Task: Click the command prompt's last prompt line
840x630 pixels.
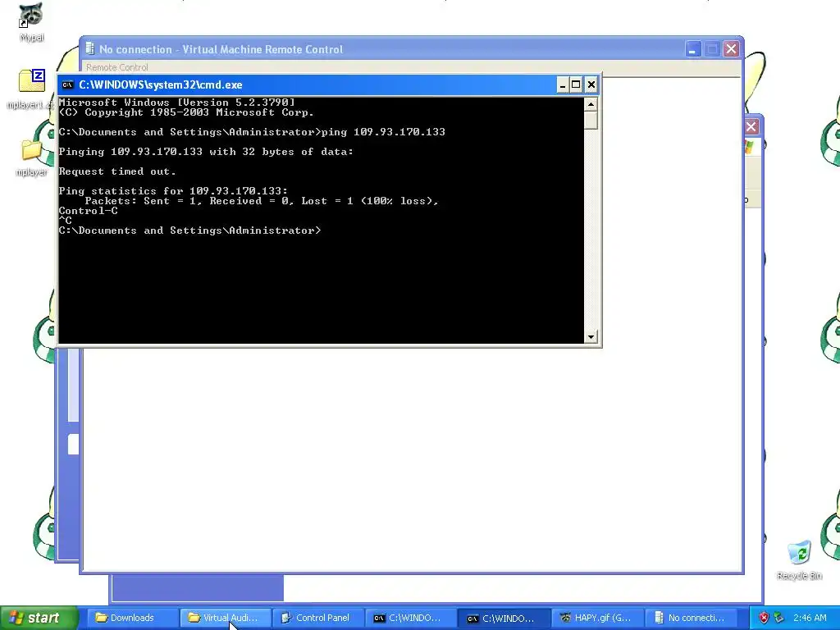Action: pyautogui.click(x=189, y=231)
